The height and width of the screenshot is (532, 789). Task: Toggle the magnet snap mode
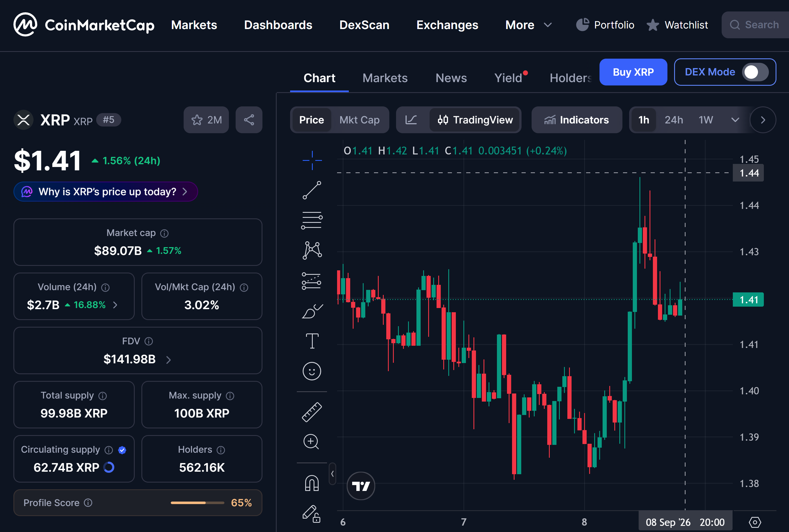click(x=312, y=483)
